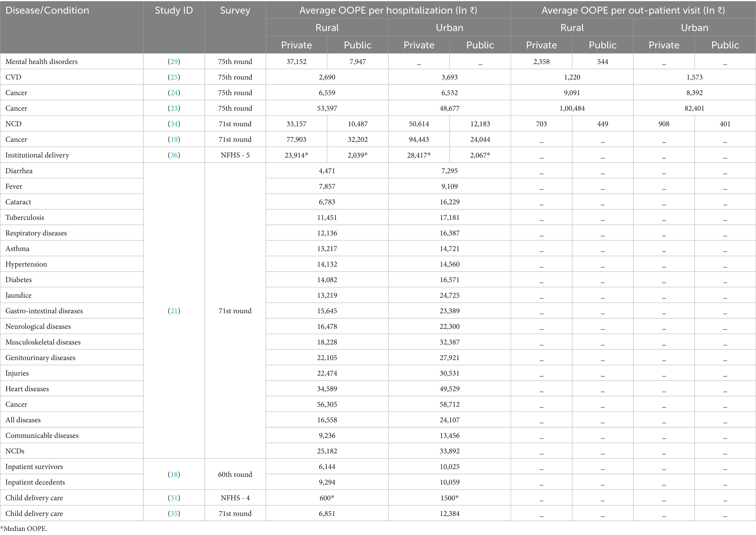Click the Inpatient survivors row label
The image size is (756, 535).
[34, 466]
